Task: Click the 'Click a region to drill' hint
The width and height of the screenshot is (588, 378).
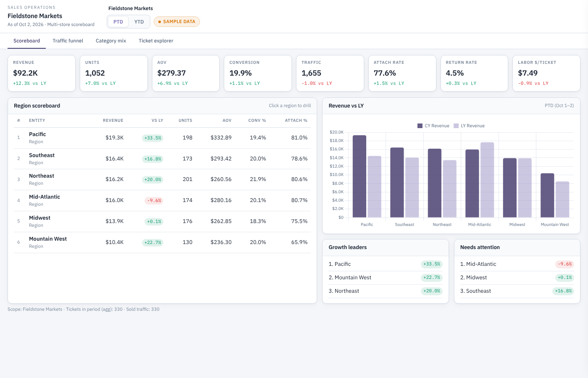Action: pyautogui.click(x=290, y=105)
